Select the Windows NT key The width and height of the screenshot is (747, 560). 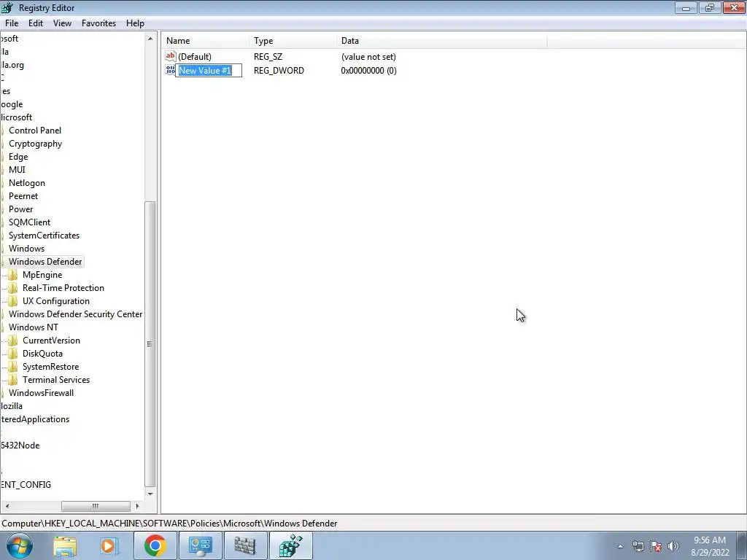(x=34, y=327)
